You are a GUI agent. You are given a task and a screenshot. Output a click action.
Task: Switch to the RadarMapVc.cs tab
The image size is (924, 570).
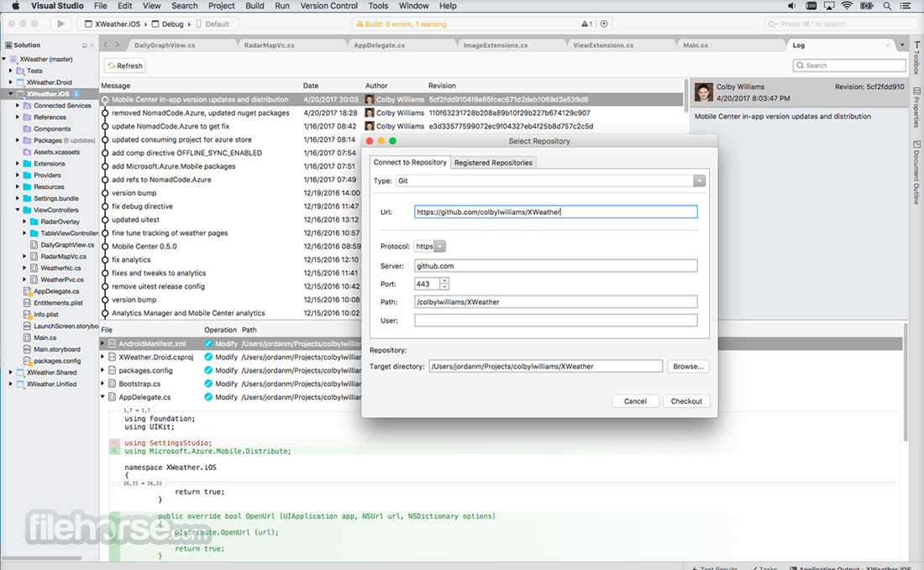point(270,45)
